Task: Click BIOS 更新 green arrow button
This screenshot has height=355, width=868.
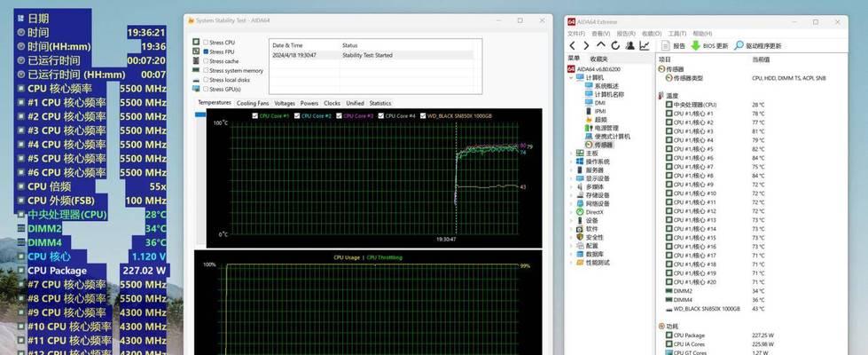Action: [709, 46]
